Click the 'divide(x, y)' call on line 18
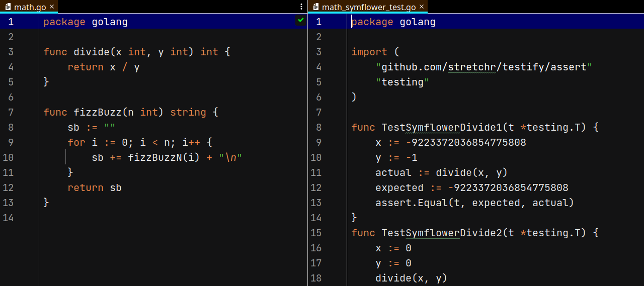Screen dimensions: 644x286 coord(412,278)
